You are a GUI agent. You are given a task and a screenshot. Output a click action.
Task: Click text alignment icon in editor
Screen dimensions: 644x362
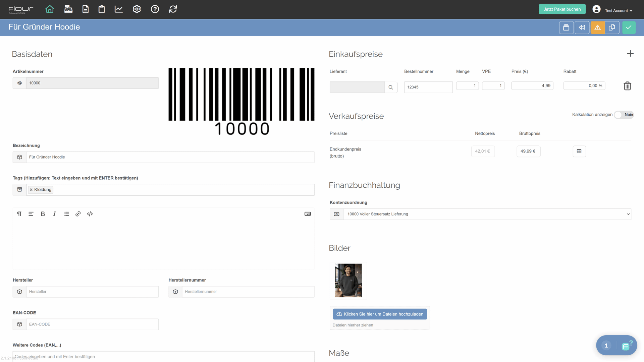click(31, 214)
